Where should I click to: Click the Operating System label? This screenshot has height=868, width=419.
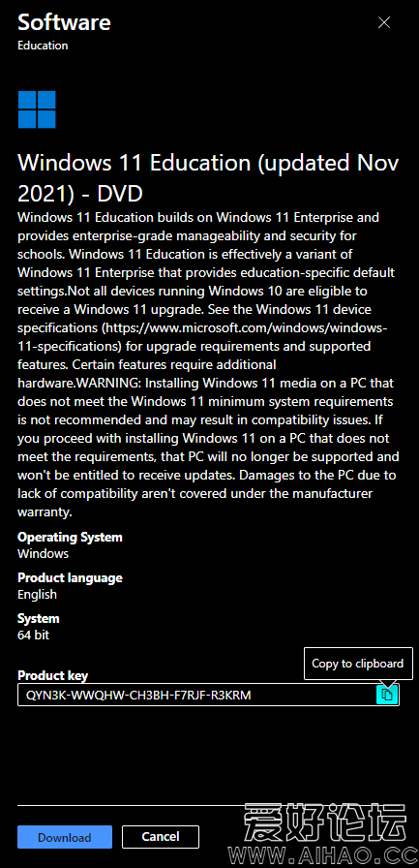point(71,537)
